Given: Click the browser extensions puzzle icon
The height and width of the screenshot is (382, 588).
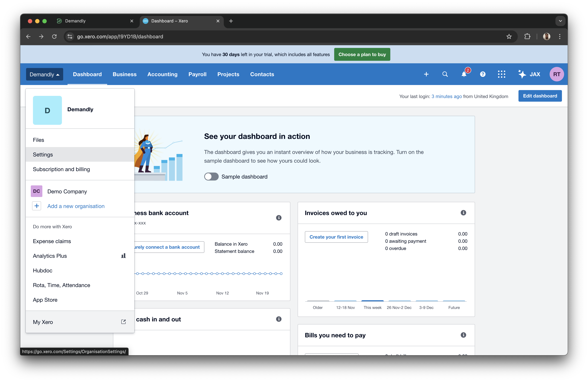Looking at the screenshot, I should [x=527, y=36].
